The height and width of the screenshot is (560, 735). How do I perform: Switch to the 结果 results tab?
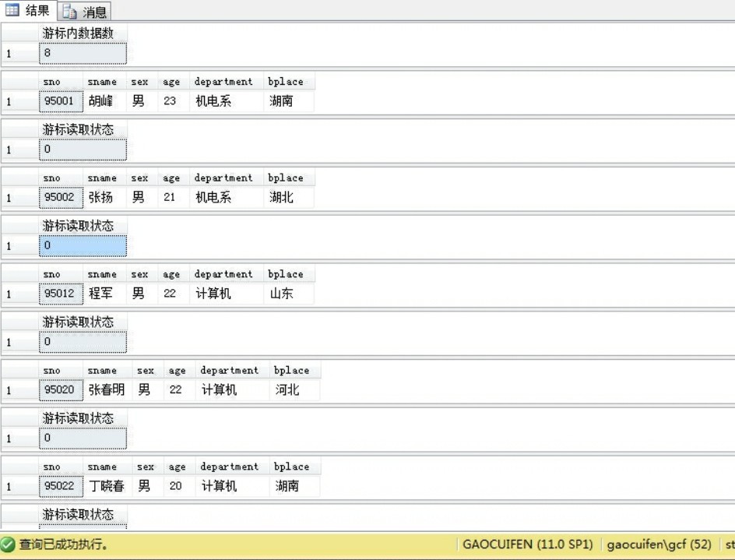28,10
